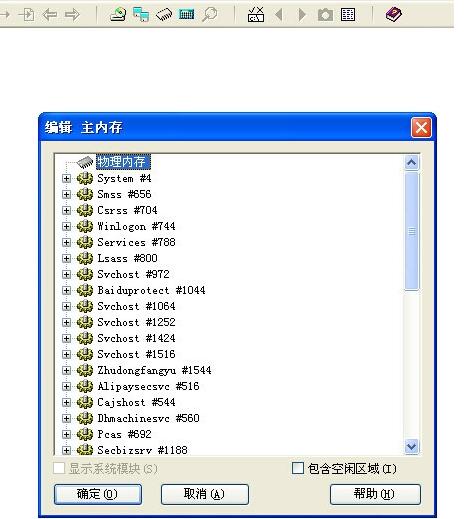Expand the Svchost #972 process node

pyautogui.click(x=66, y=275)
